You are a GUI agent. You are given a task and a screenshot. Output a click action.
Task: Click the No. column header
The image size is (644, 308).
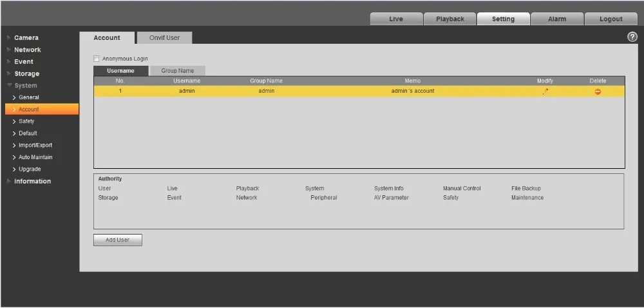coord(120,81)
